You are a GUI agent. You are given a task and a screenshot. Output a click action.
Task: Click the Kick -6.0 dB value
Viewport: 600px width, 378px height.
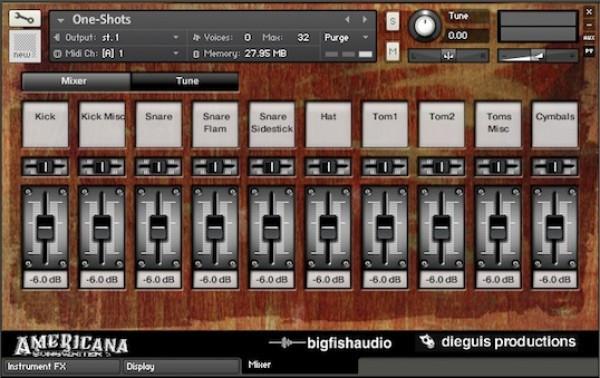coord(45,280)
